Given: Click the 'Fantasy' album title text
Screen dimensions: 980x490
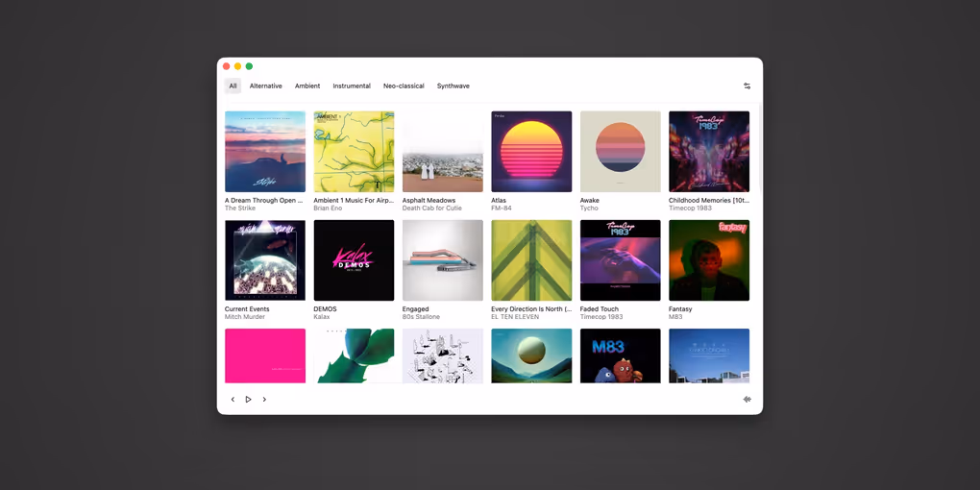Looking at the screenshot, I should (x=680, y=309).
